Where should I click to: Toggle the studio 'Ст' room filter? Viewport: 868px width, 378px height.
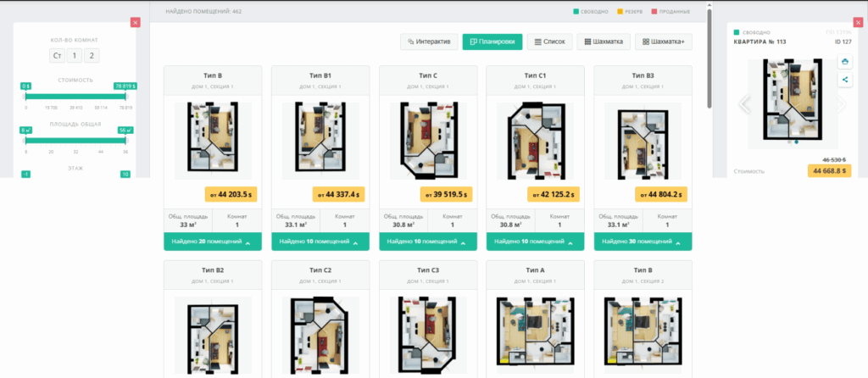tap(57, 56)
